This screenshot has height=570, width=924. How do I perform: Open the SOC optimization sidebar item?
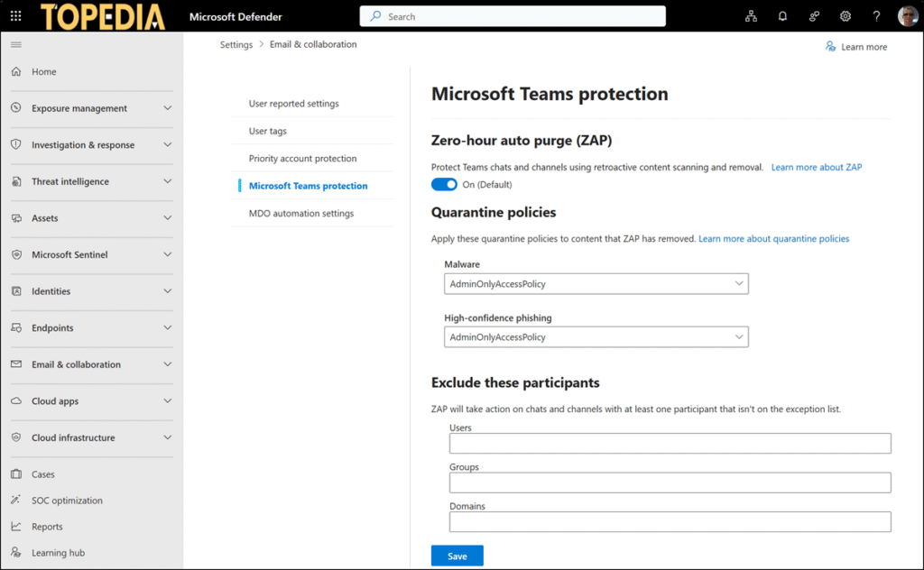point(68,500)
